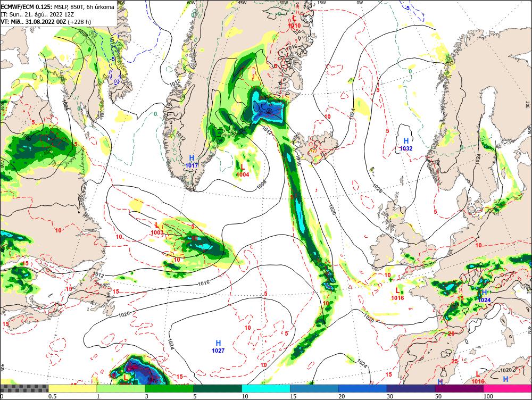Select the 'IT: Sun.. 21. ágú.. 2022 12Z' line
This screenshot has width=532, height=400.
pos(37,14)
